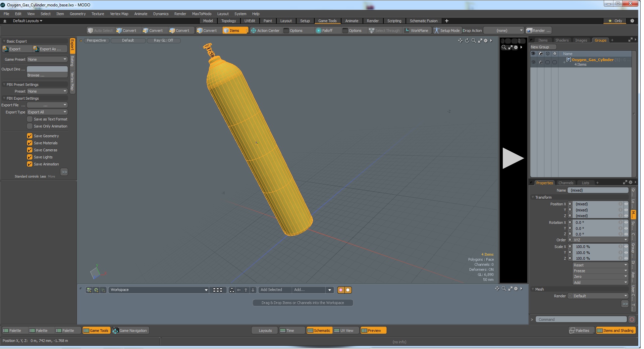Click Browse button for output directory

(47, 75)
